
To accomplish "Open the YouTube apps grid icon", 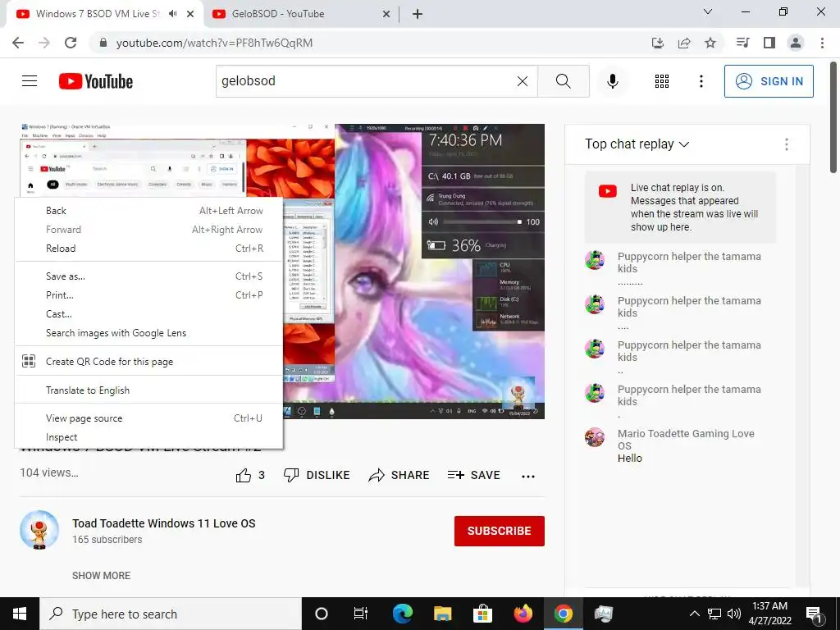I will coord(662,81).
